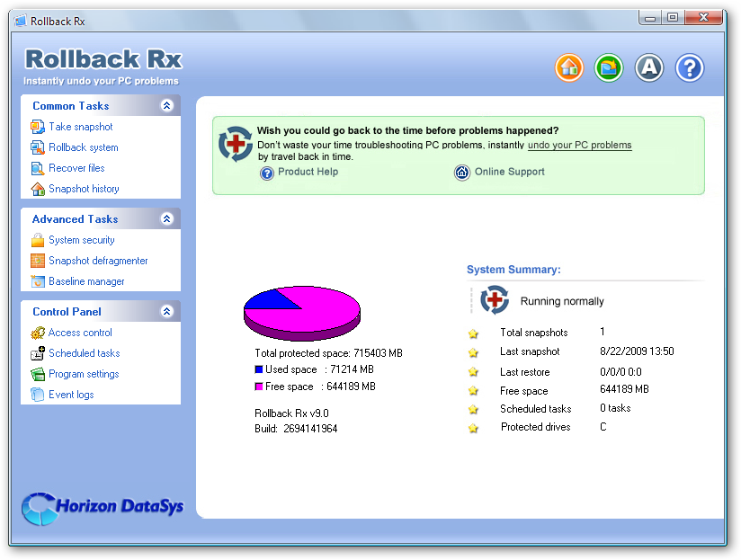The width and height of the screenshot is (741, 560).
Task: Click the Last restore value '0/0/0 0:0'
Action: pyautogui.click(x=620, y=372)
